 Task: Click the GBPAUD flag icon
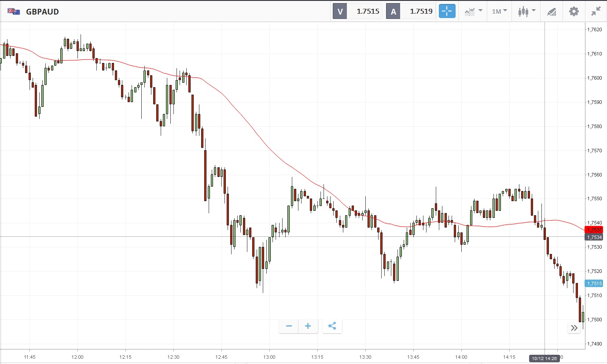14,11
